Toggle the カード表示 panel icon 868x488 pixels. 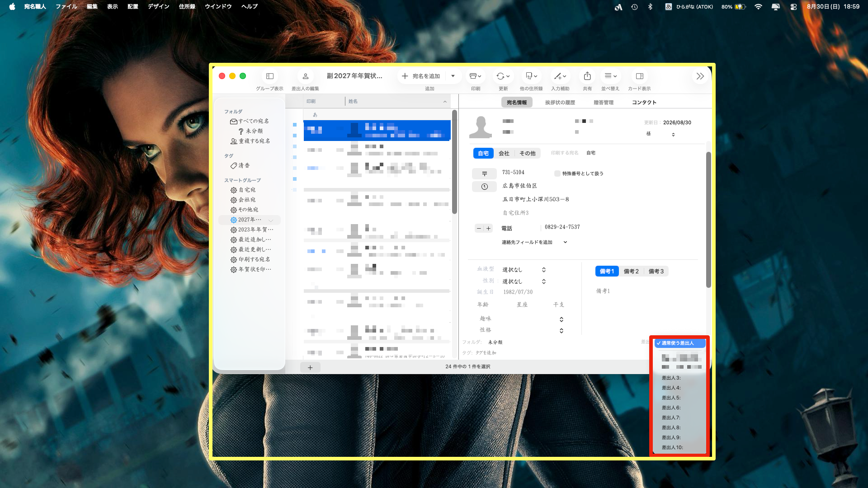(x=639, y=76)
